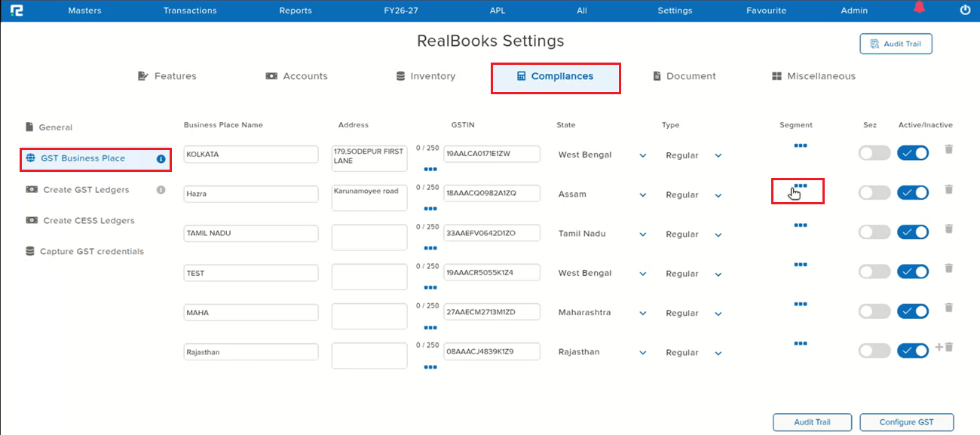Delete the MAHA business place
The image size is (980, 435).
(949, 308)
